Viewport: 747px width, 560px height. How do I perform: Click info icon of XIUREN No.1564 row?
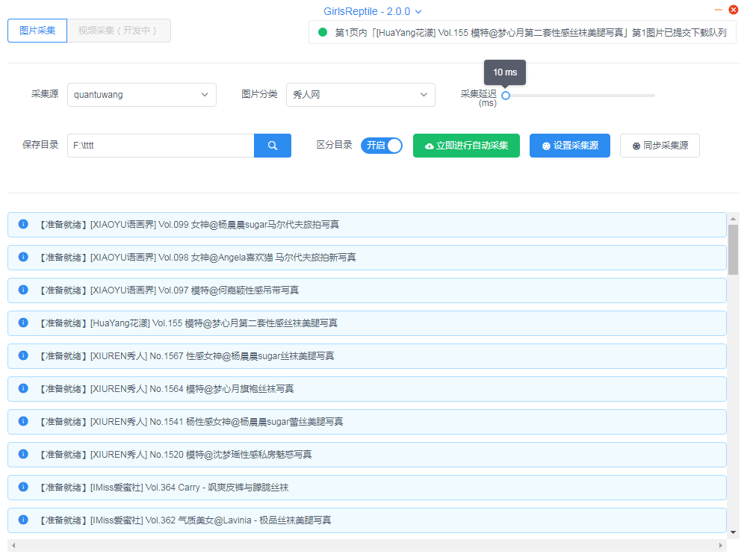pyautogui.click(x=23, y=388)
